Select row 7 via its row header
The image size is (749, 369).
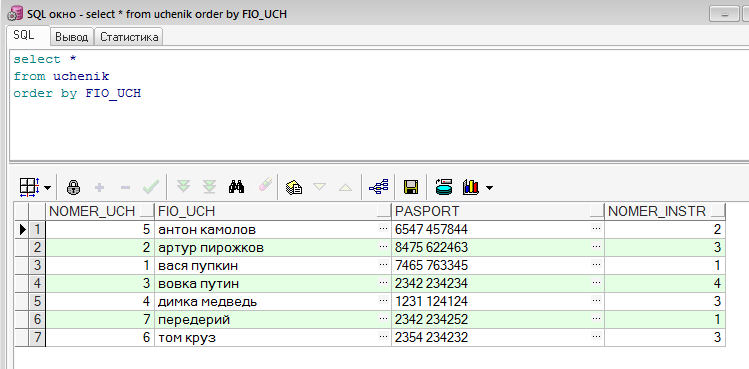click(37, 337)
